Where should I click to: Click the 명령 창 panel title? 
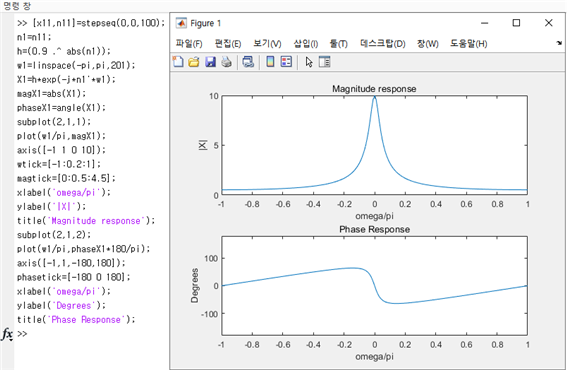[x=17, y=6]
